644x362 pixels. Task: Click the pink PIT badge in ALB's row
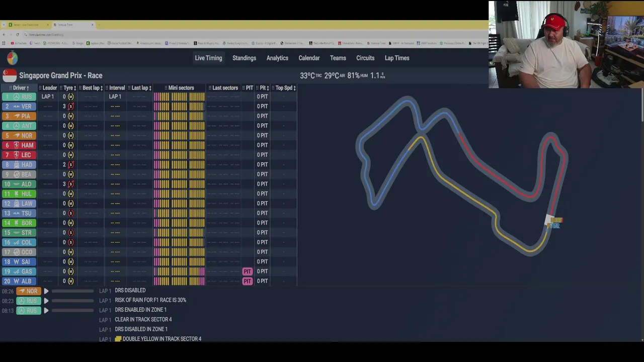point(247,281)
